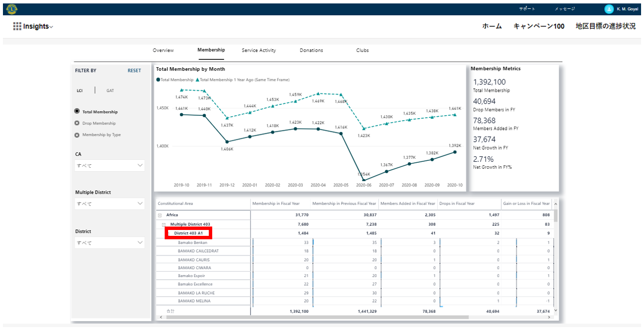This screenshot has height=330, width=644.
Task: Open the Multiple District filter dropdown
Action: pyautogui.click(x=109, y=203)
